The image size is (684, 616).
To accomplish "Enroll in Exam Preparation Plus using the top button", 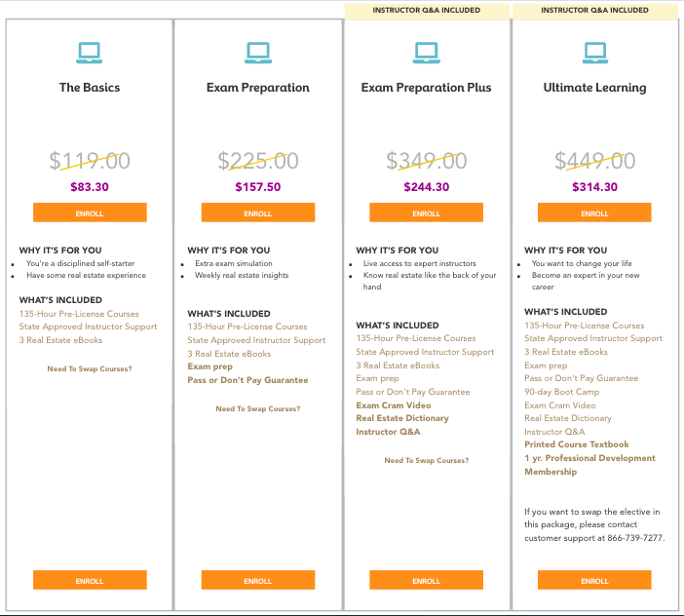I will pyautogui.click(x=426, y=213).
